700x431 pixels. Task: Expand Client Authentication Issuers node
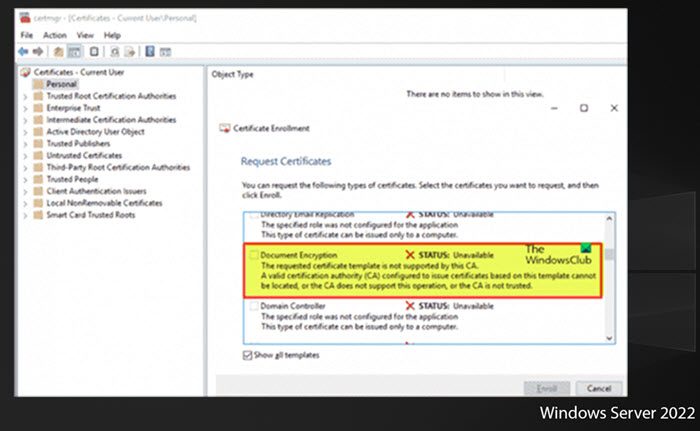pos(25,192)
